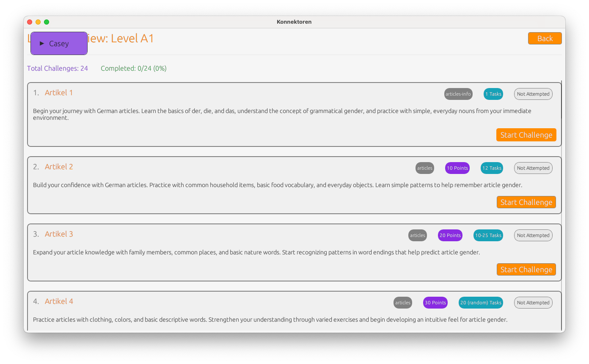Open the Artikel 4 title link
The height and width of the screenshot is (364, 589).
click(x=59, y=301)
